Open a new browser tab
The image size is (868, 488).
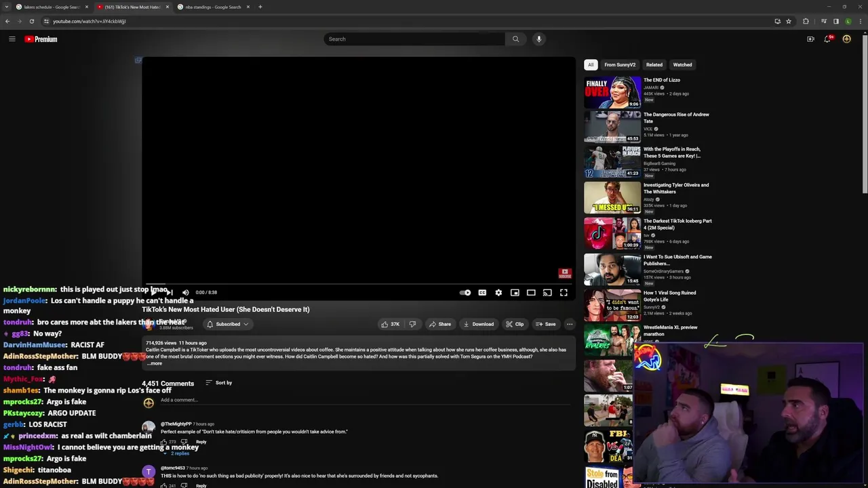(260, 7)
